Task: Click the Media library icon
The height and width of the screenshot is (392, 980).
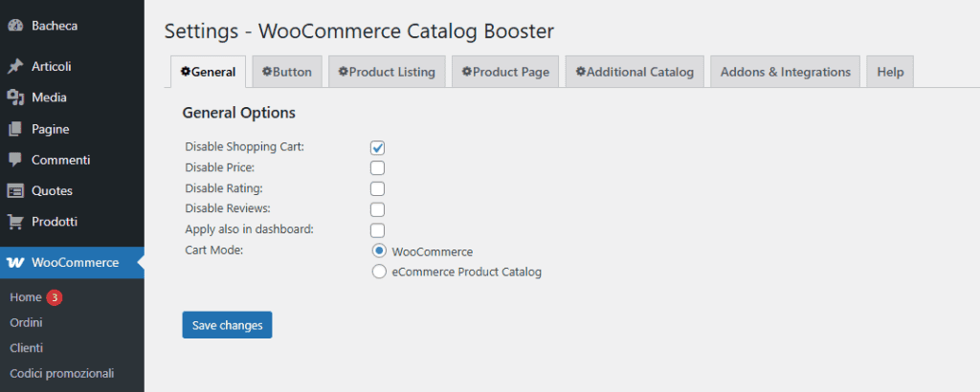Action: pyautogui.click(x=15, y=98)
